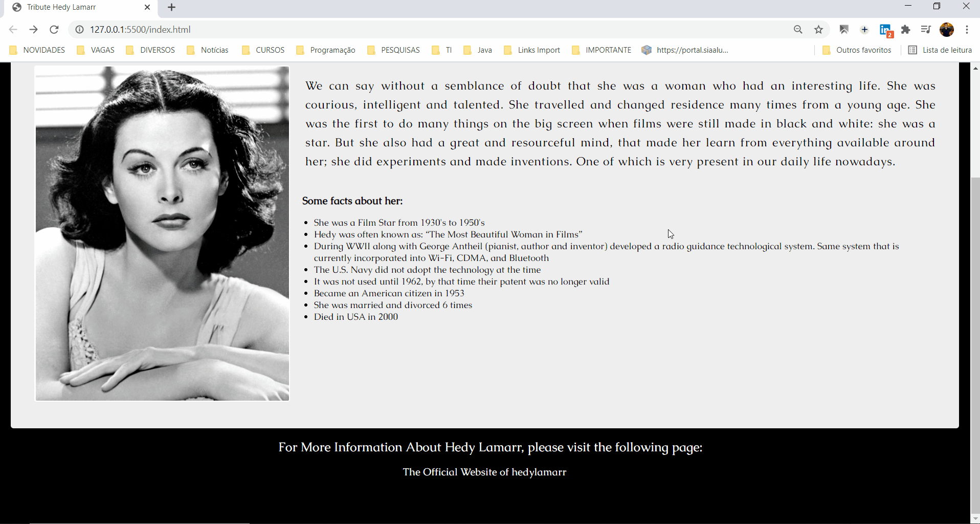Bookmark this page with the star icon

[x=819, y=30]
